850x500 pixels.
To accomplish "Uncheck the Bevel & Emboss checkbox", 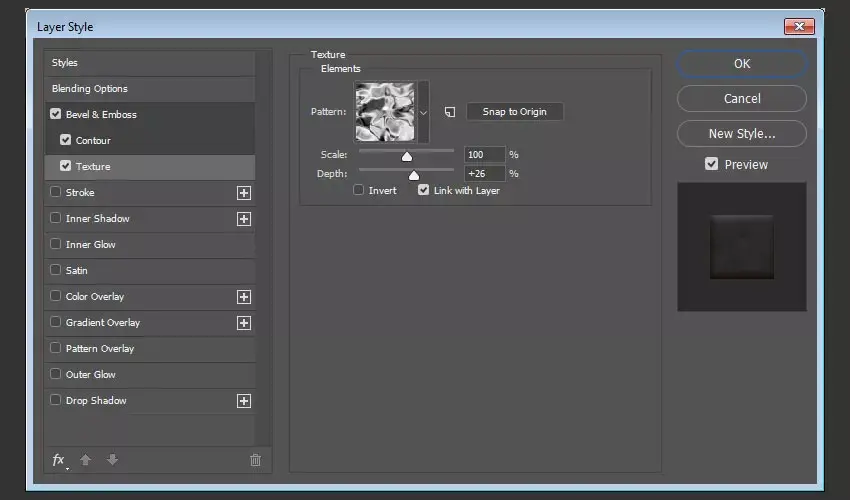I will 55,114.
